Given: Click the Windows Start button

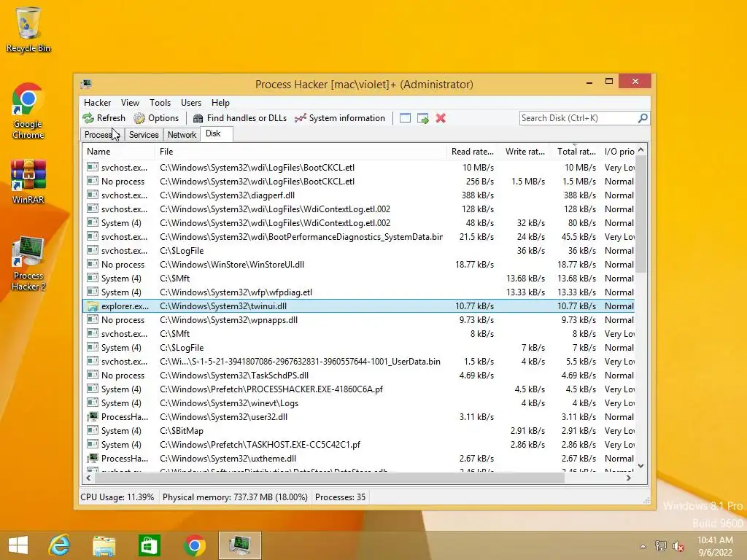Looking at the screenshot, I should pyautogui.click(x=18, y=545).
